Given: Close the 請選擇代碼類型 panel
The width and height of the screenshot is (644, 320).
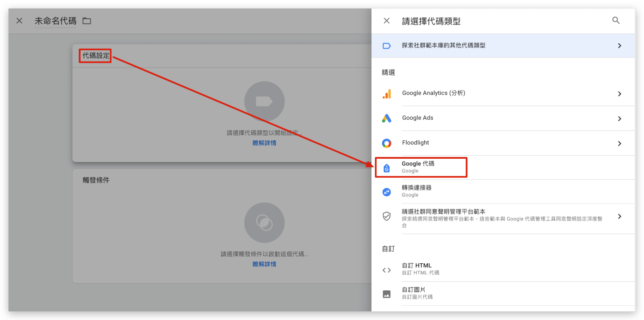Looking at the screenshot, I should [387, 21].
